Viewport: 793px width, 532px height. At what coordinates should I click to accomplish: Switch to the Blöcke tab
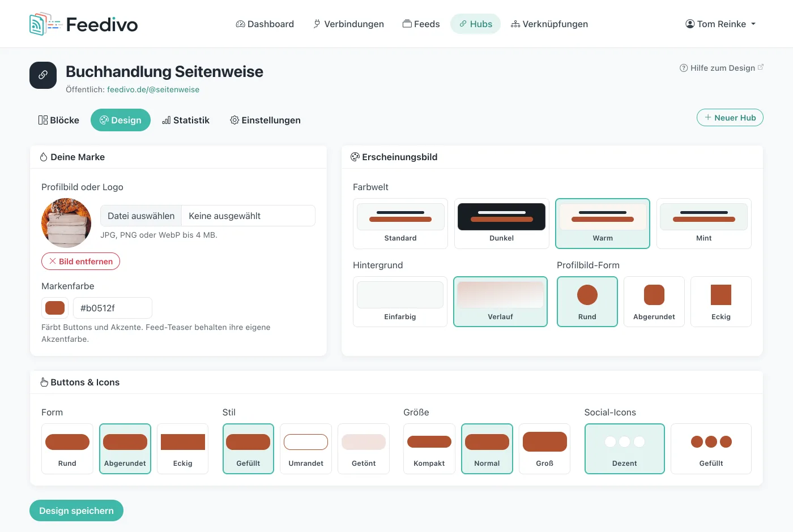click(x=59, y=120)
